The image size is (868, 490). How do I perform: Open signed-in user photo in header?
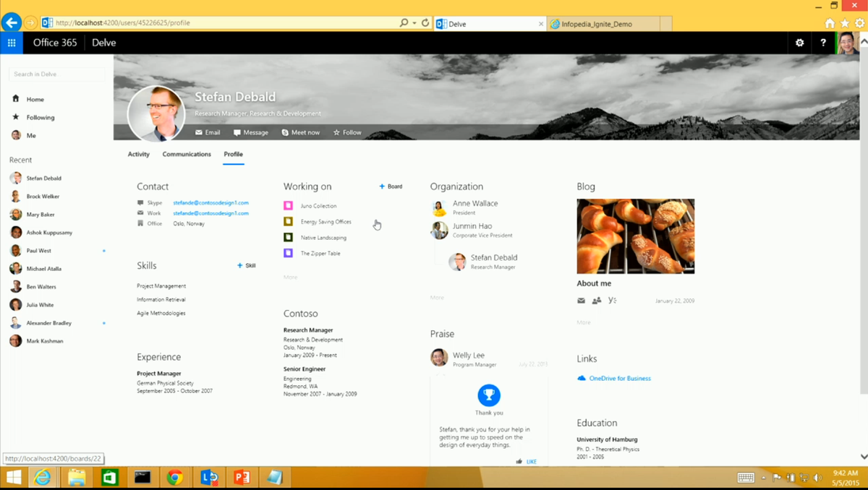847,43
